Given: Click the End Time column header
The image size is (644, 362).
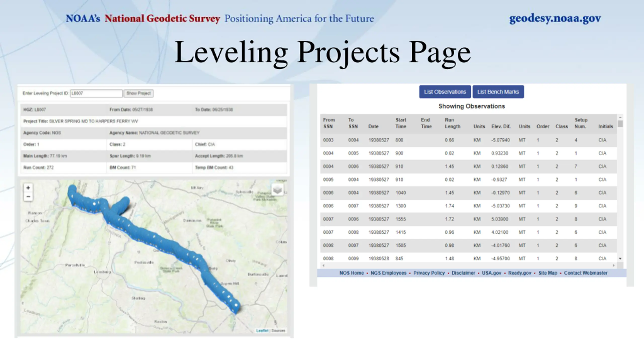Looking at the screenshot, I should (426, 123).
